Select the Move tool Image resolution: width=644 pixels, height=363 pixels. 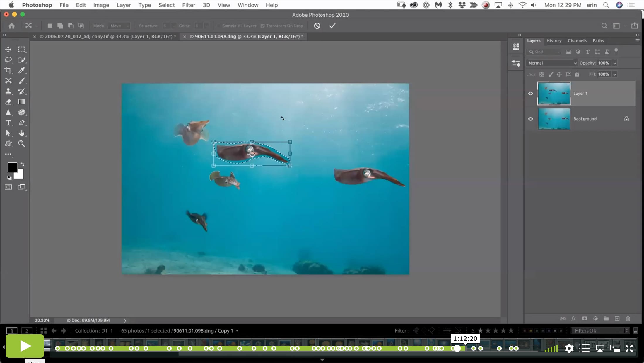tap(8, 50)
